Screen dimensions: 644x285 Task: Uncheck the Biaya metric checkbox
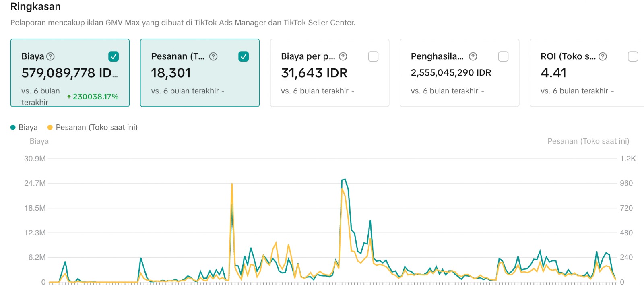click(114, 56)
